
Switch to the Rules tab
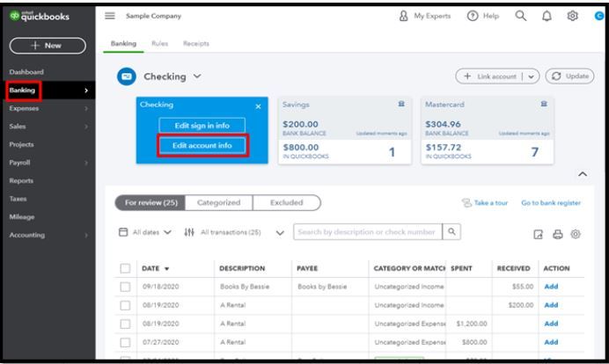click(x=159, y=43)
